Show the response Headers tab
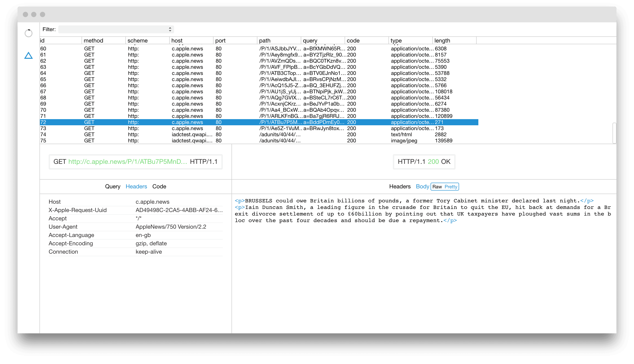This screenshot has width=634, height=364. pyautogui.click(x=400, y=186)
